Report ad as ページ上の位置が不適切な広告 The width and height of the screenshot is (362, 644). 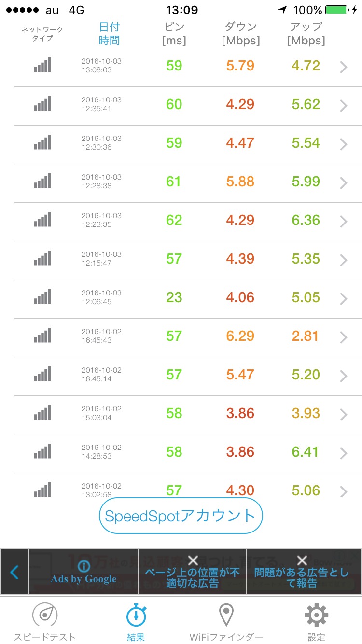[193, 573]
